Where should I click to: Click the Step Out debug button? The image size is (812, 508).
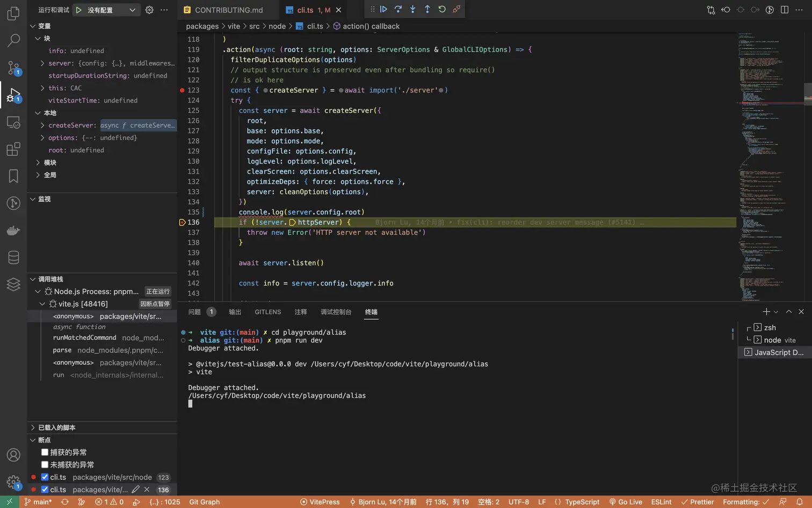coord(427,9)
